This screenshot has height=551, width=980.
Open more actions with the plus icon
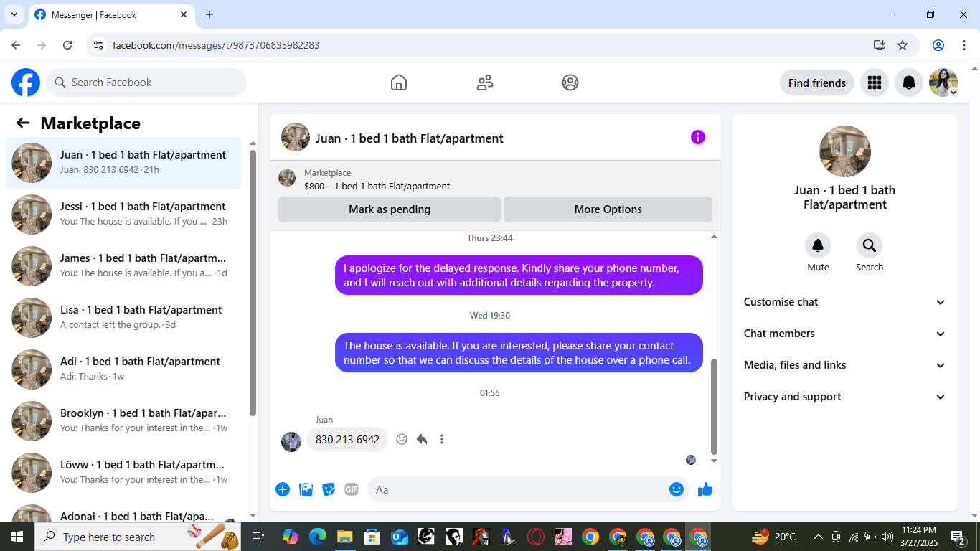pos(283,489)
